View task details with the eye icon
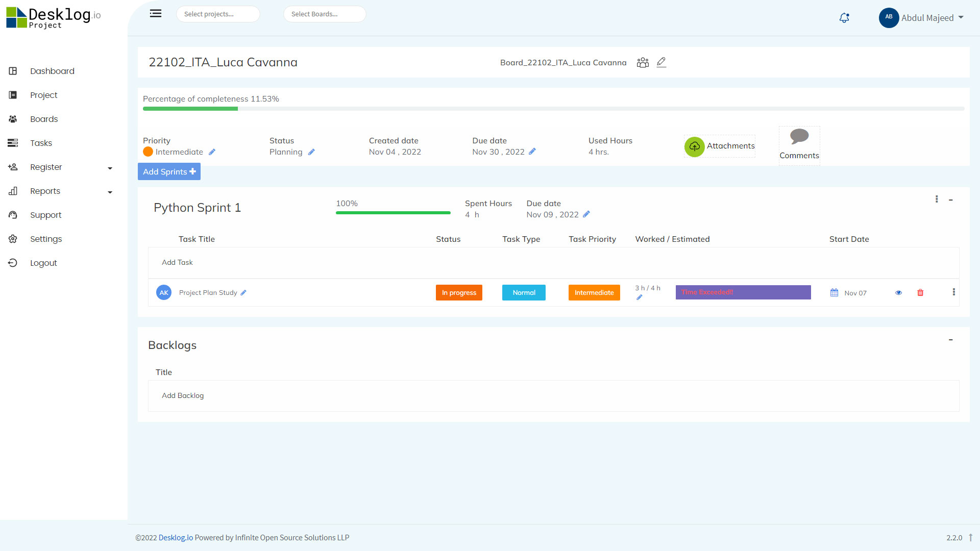 pos(898,293)
